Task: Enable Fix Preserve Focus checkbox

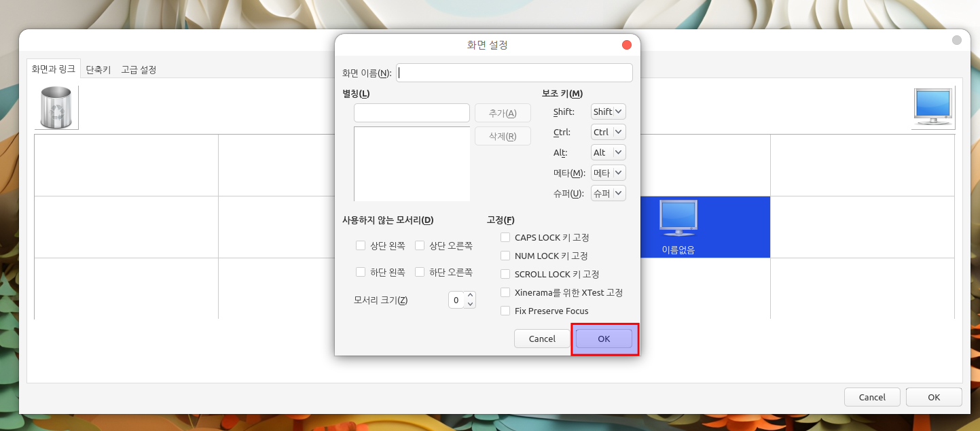Action: coord(505,311)
